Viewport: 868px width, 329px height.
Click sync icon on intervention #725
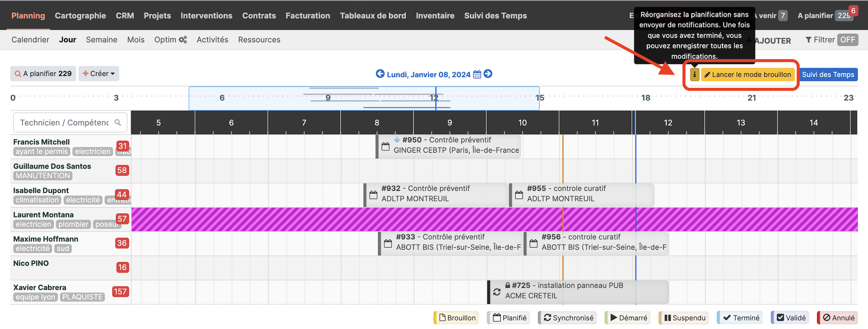(x=497, y=292)
